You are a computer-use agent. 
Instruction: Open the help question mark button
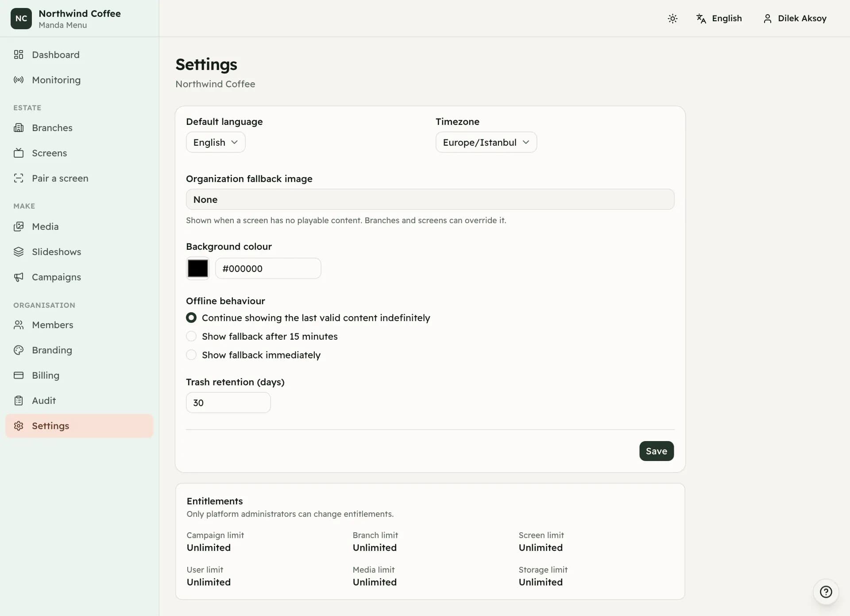coord(826,592)
